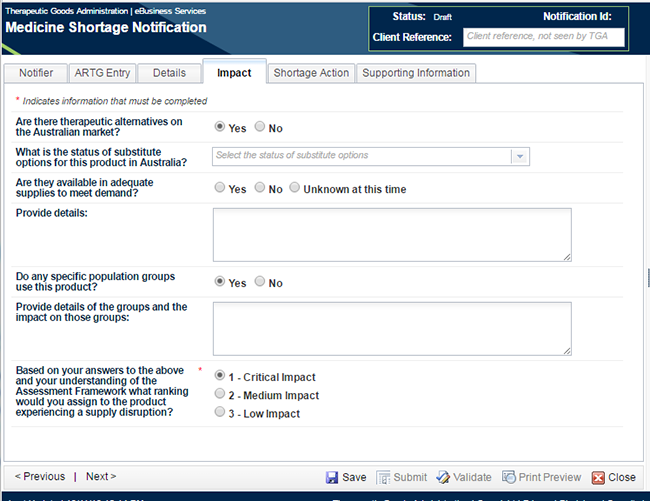Choose Unknown at this time option
This screenshot has height=501, width=650.
(295, 188)
